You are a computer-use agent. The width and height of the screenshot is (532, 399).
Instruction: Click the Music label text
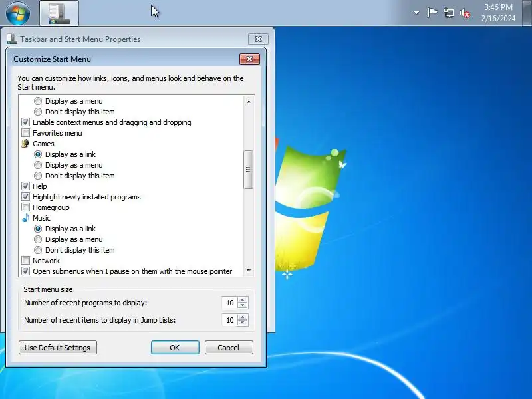(41, 218)
